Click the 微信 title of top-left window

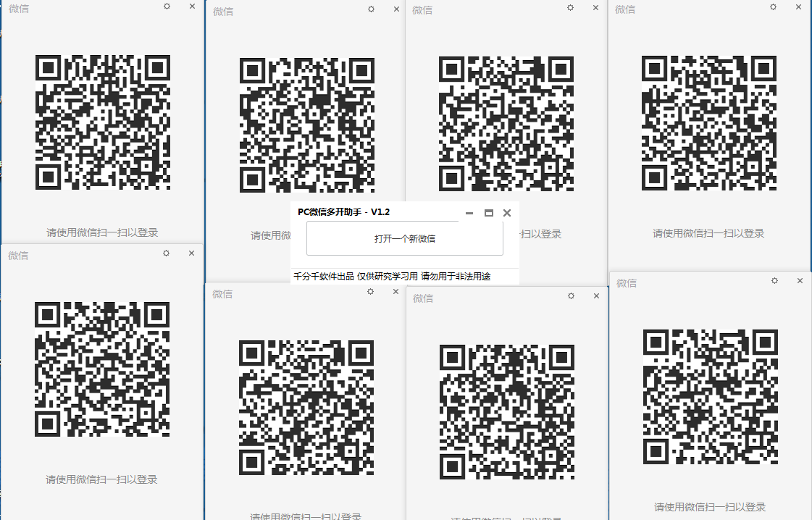tap(19, 9)
